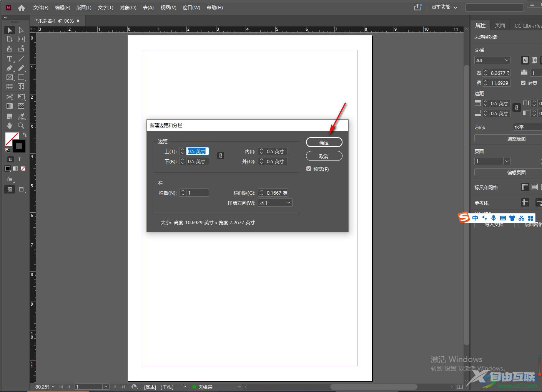Apply gradient using gradient swatch button
The width and height of the screenshot is (542, 392).
click(x=15, y=169)
